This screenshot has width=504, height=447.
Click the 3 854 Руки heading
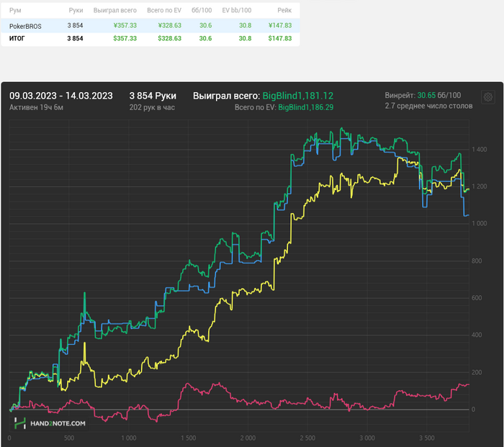tap(153, 96)
